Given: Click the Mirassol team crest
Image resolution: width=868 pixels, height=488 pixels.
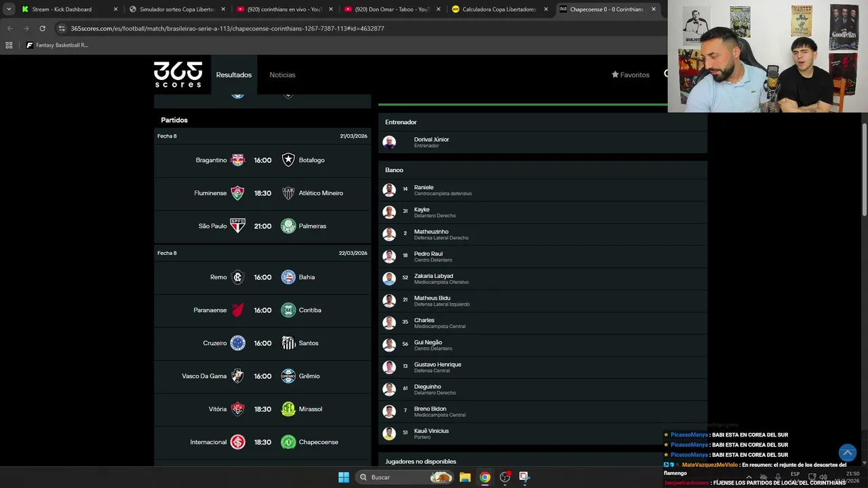Looking at the screenshot, I should coord(288,409).
